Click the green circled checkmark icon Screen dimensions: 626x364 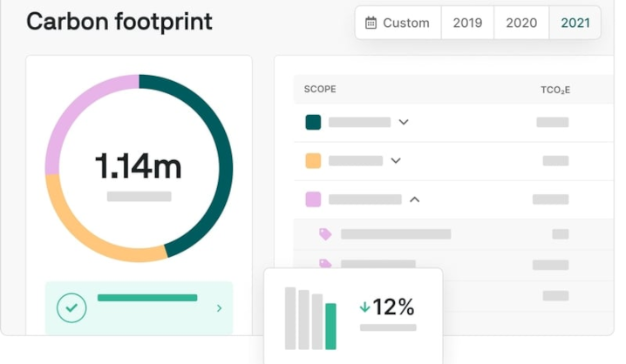point(71,307)
